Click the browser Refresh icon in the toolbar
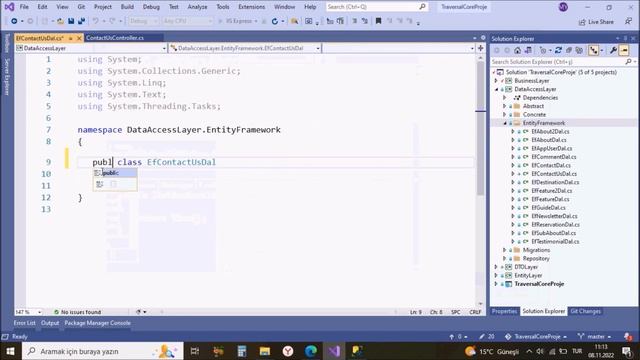This screenshot has height=360, width=640. tap(275, 21)
